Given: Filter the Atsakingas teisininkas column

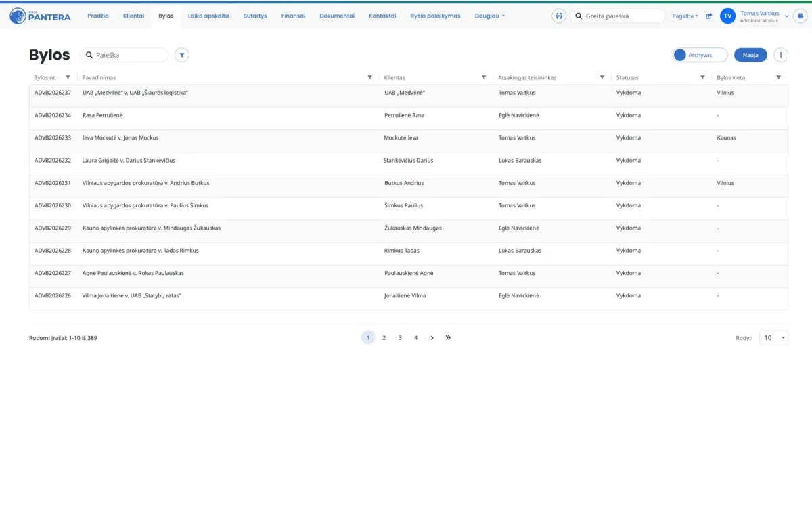Looking at the screenshot, I should [x=602, y=77].
